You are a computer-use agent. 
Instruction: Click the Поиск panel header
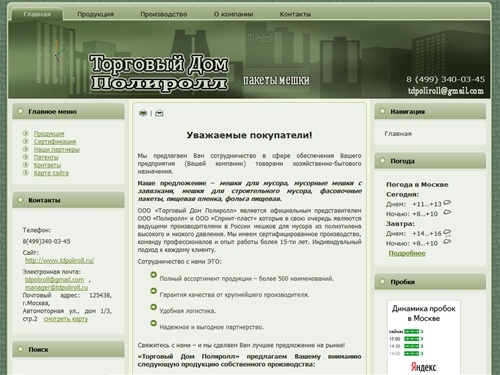(x=68, y=349)
